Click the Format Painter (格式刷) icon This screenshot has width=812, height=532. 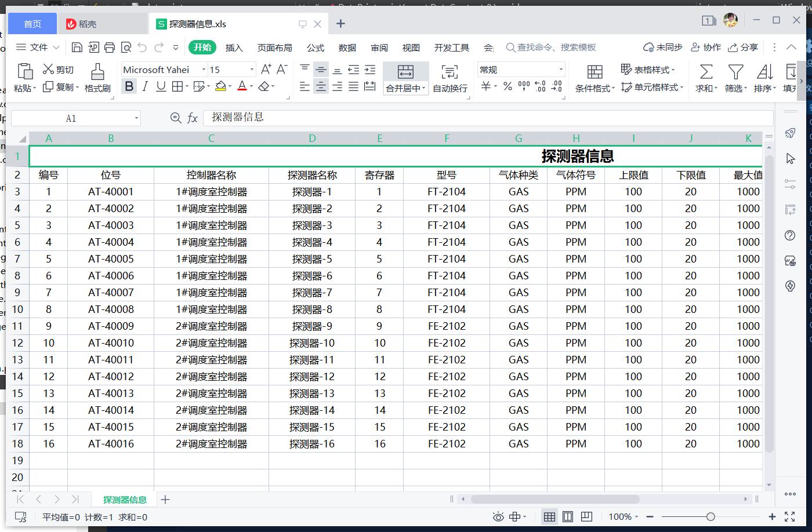point(97,72)
